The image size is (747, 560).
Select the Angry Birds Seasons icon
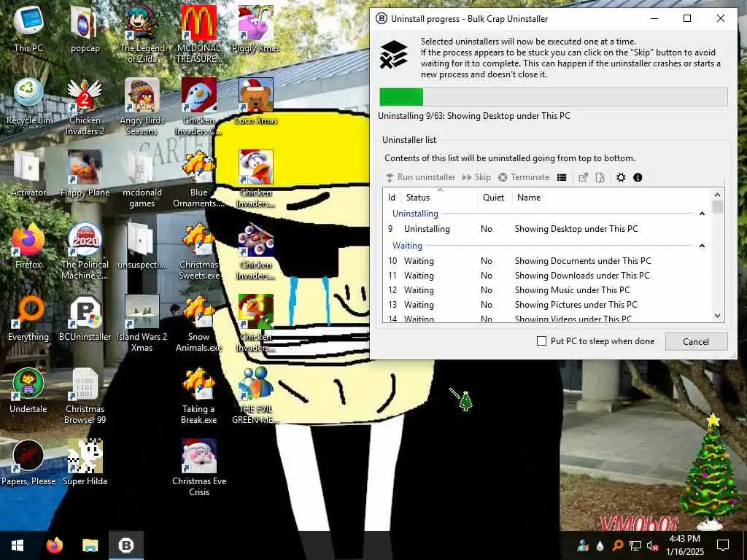pos(142,106)
